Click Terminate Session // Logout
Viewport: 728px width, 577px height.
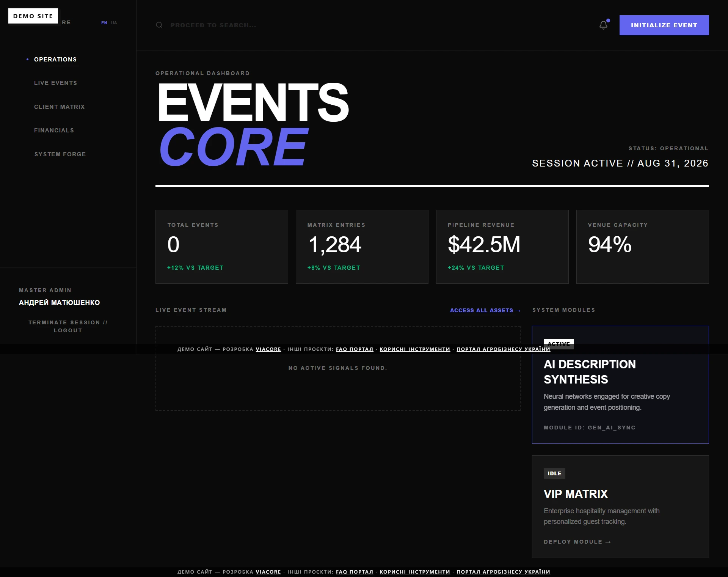coord(68,326)
